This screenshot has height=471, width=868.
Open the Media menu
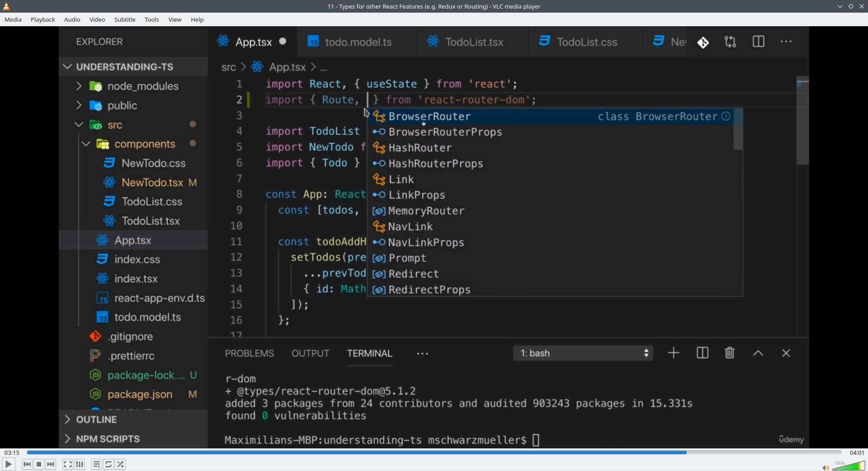click(x=13, y=19)
